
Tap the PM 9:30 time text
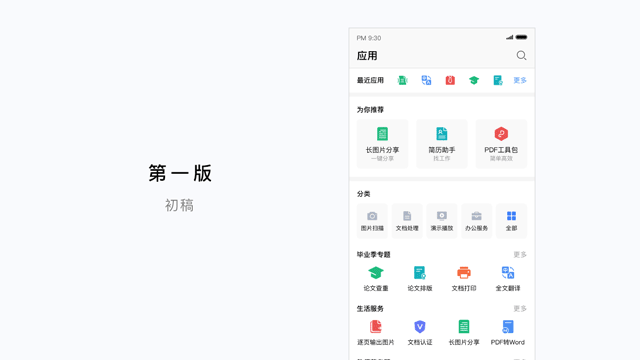pos(369,38)
